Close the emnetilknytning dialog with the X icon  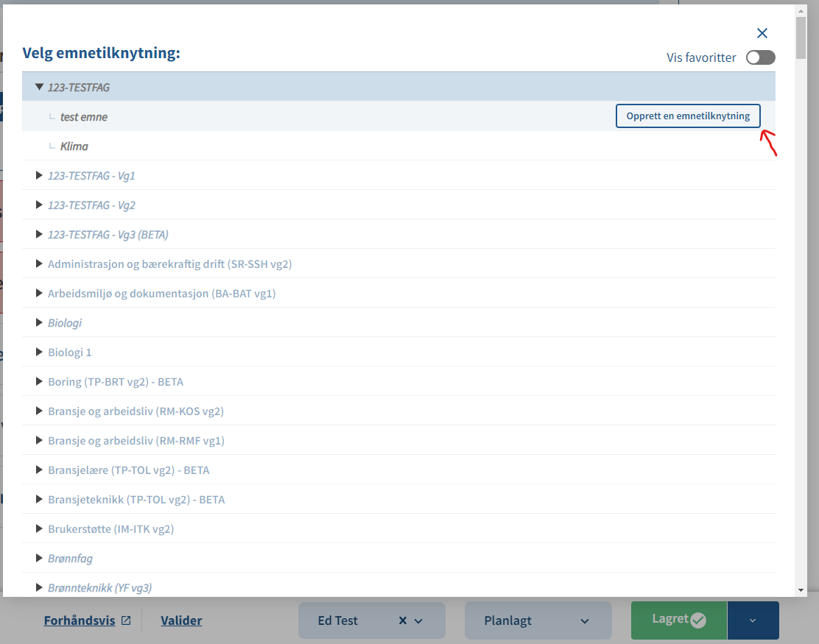[x=762, y=33]
